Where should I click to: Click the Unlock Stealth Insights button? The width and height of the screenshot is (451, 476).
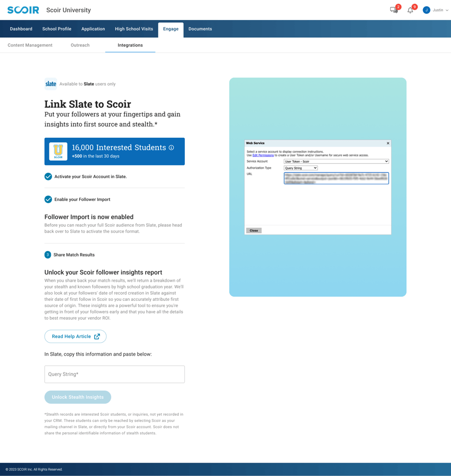coord(78,397)
